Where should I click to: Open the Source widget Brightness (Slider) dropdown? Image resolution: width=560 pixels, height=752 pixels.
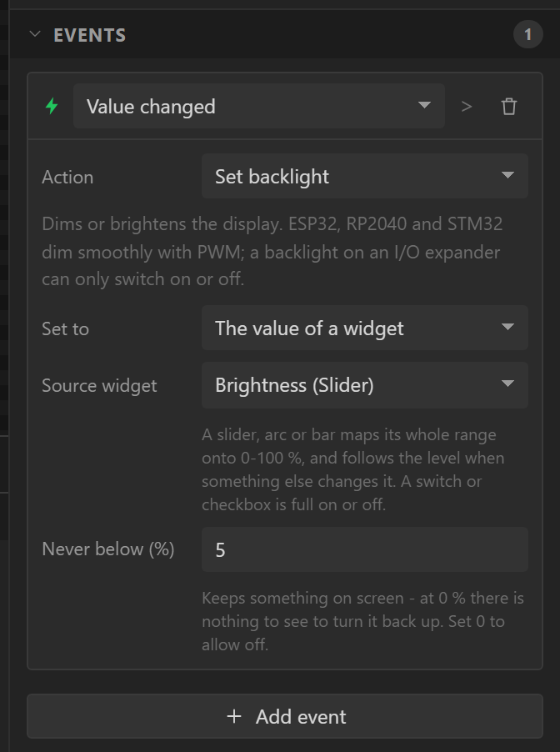pos(364,385)
